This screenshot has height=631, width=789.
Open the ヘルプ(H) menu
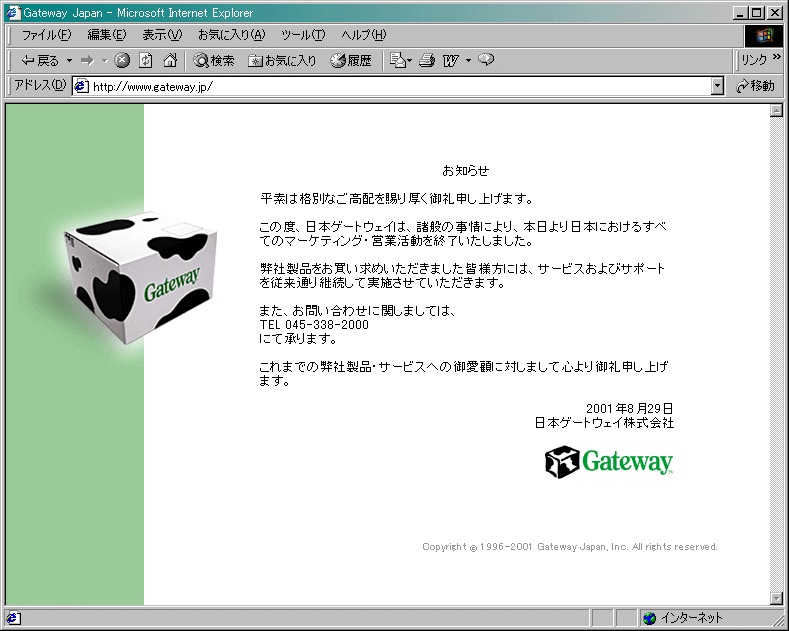pos(364,35)
